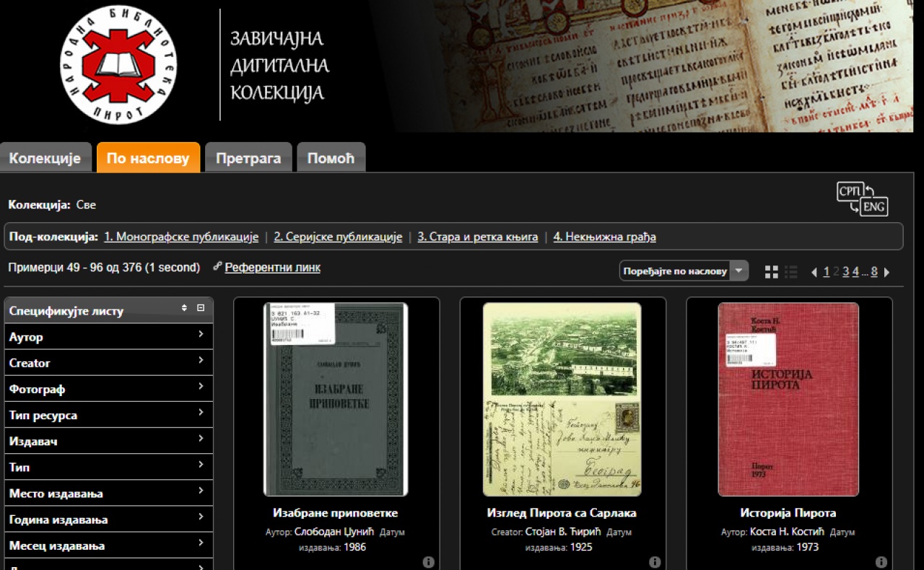Collapse the Спецификујте листу panel
Viewport: 924px width, 570px height.
(201, 308)
